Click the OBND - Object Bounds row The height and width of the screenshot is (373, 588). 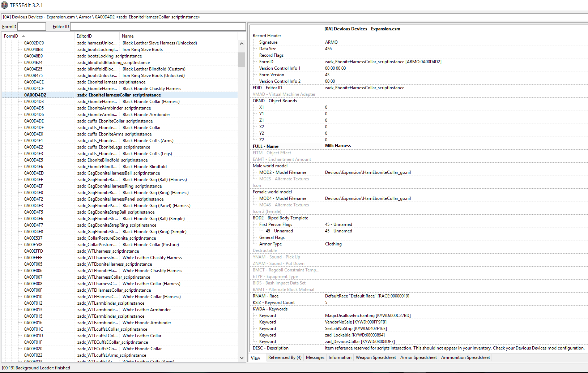(419, 101)
